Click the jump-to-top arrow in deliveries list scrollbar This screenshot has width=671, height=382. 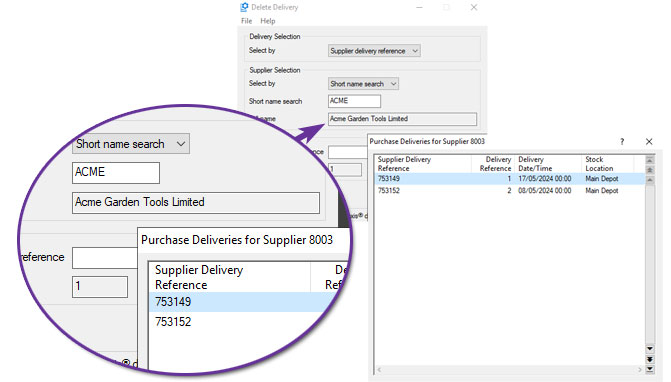pos(650,160)
